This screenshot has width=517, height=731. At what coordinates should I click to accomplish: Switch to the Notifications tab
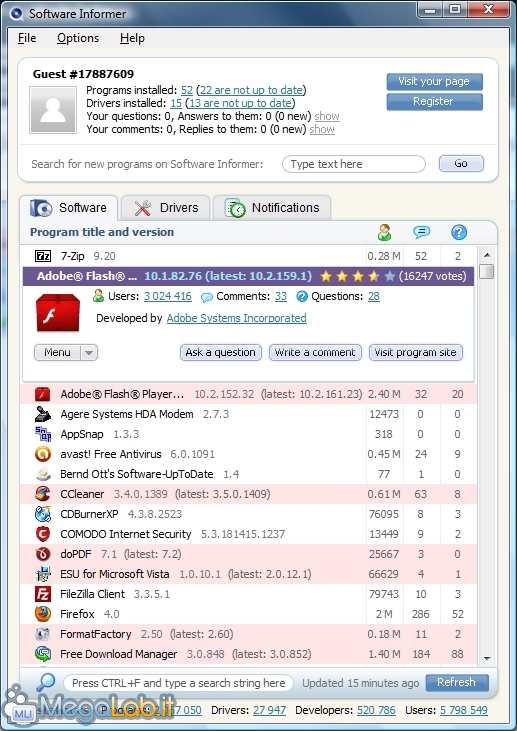coord(272,208)
